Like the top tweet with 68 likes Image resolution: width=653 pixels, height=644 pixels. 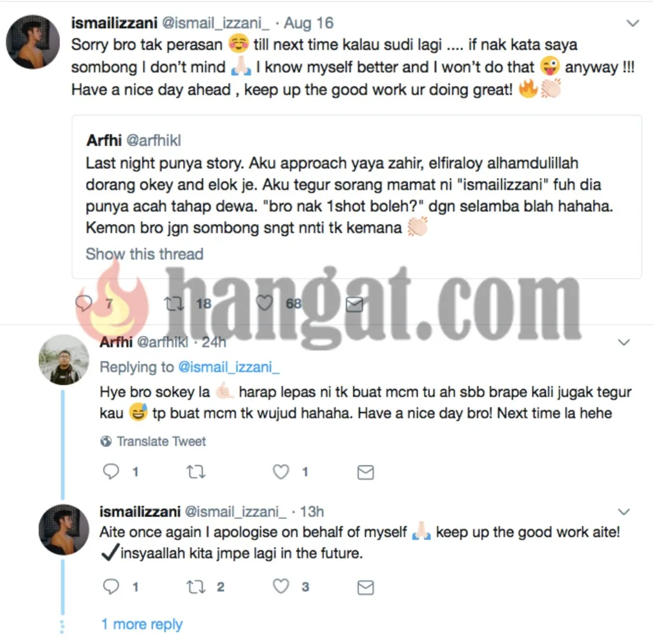[x=264, y=303]
